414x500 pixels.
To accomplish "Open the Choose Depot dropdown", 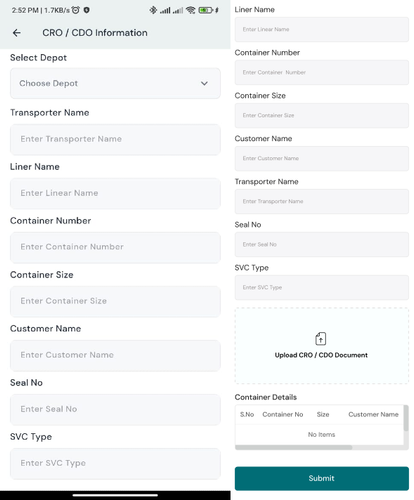I will tap(115, 83).
